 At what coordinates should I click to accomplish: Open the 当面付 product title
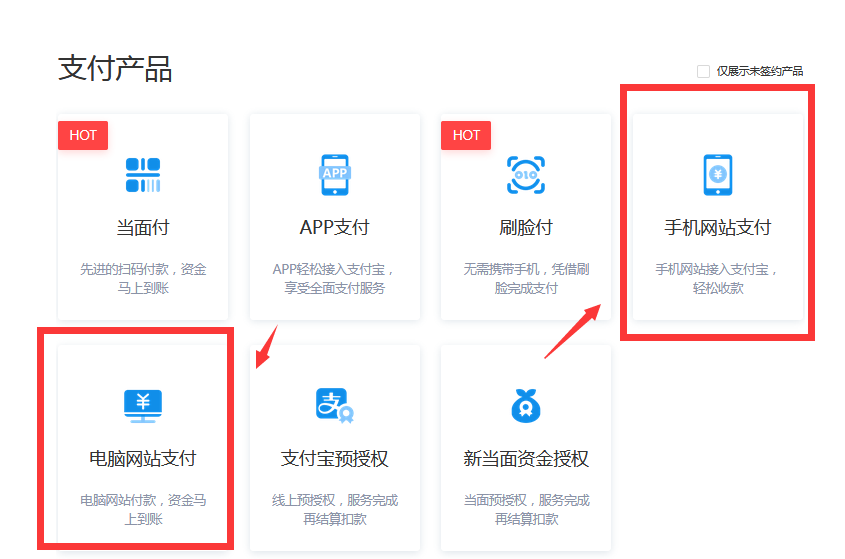tap(143, 228)
